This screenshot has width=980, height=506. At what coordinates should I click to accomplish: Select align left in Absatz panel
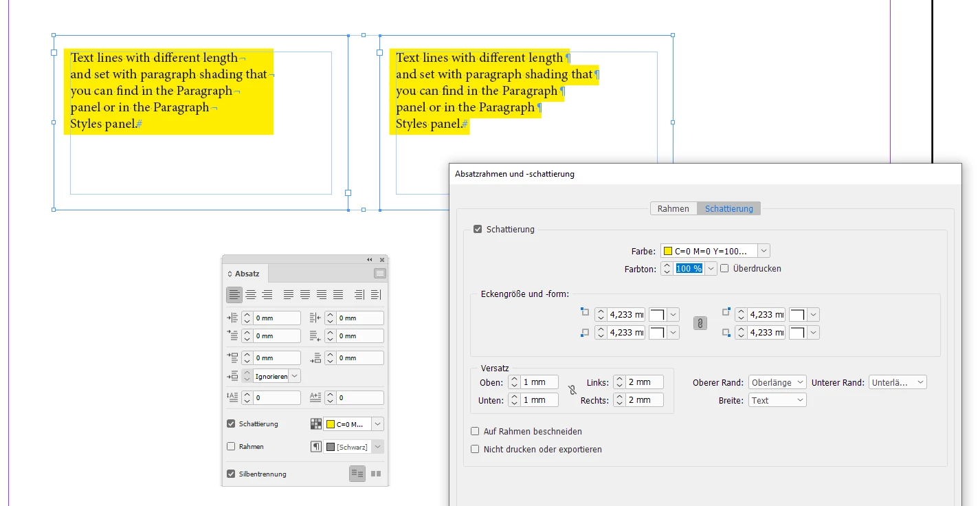pos(234,295)
